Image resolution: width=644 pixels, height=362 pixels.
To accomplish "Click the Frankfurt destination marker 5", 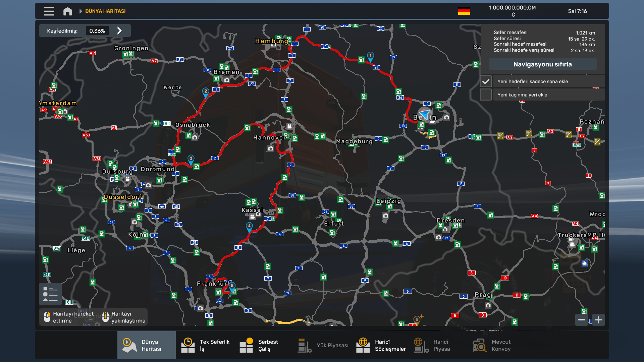I will tap(232, 286).
